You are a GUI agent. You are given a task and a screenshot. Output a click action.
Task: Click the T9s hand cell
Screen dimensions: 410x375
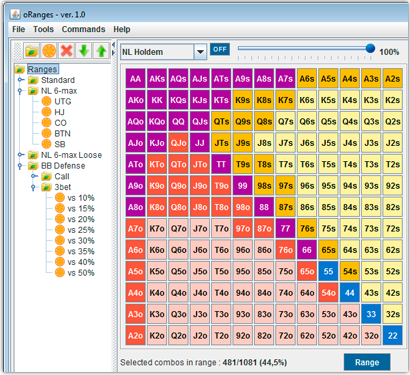[x=243, y=164]
